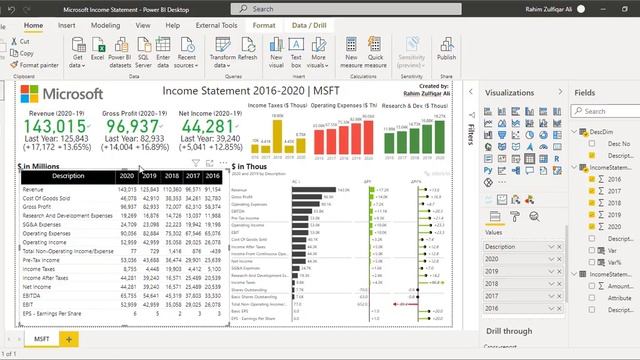Select the pie chart visual icon
The height and width of the screenshot is (360, 640).
(530, 135)
